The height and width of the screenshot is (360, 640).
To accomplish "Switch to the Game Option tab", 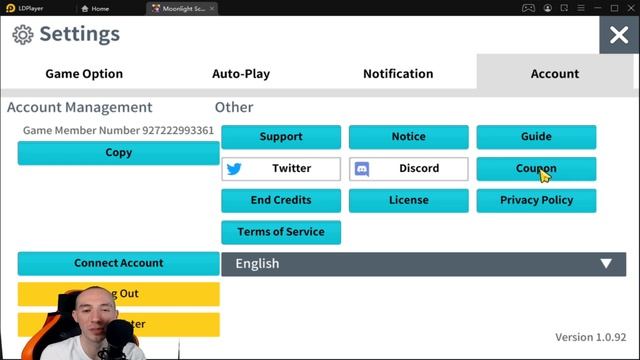I will pyautogui.click(x=84, y=74).
